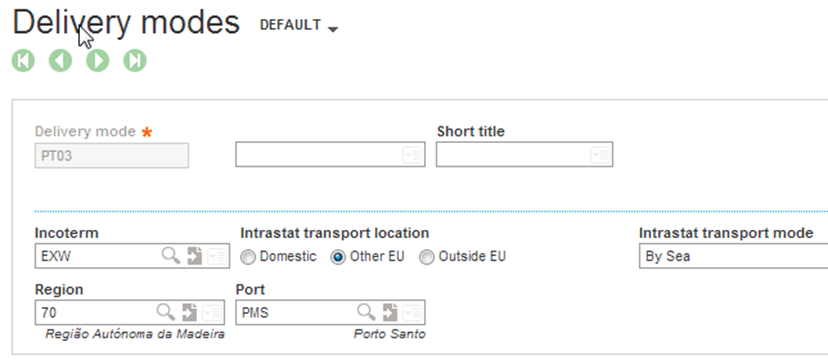The image size is (828, 360).
Task: Click Incoterm jump-to arrow icon
Action: pyautogui.click(x=195, y=256)
